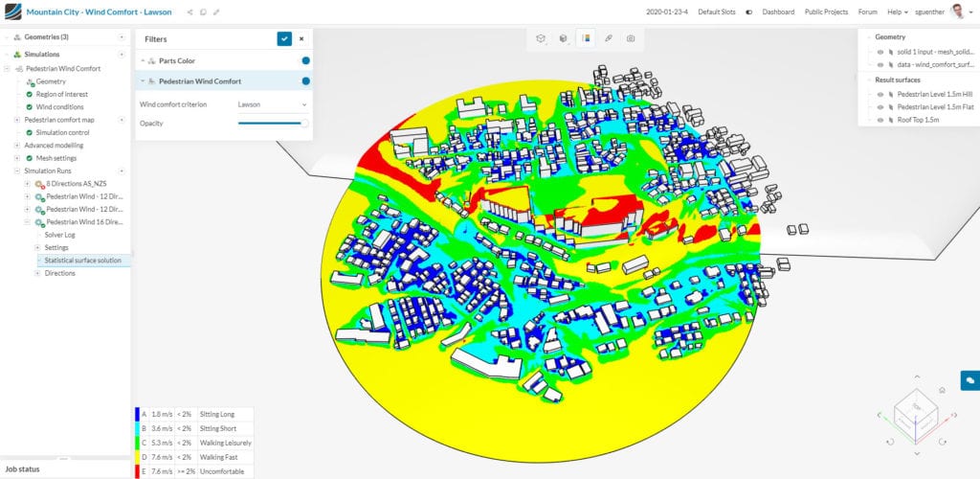Expand Advanced modelling node

click(17, 145)
